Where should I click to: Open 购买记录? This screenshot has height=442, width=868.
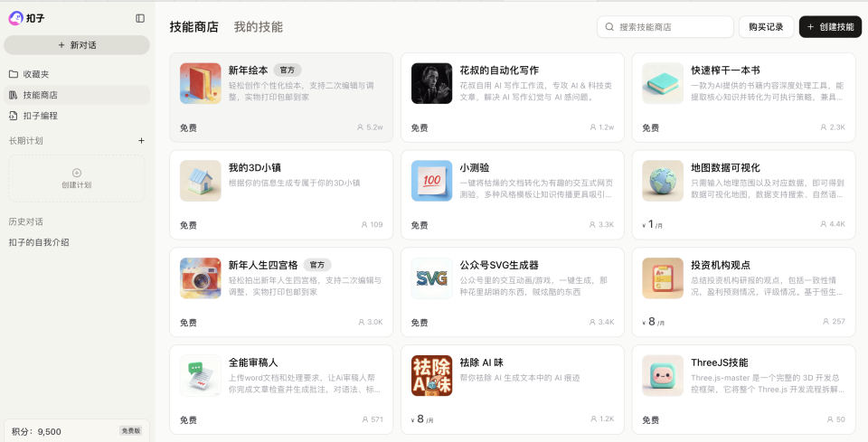pyautogui.click(x=766, y=26)
